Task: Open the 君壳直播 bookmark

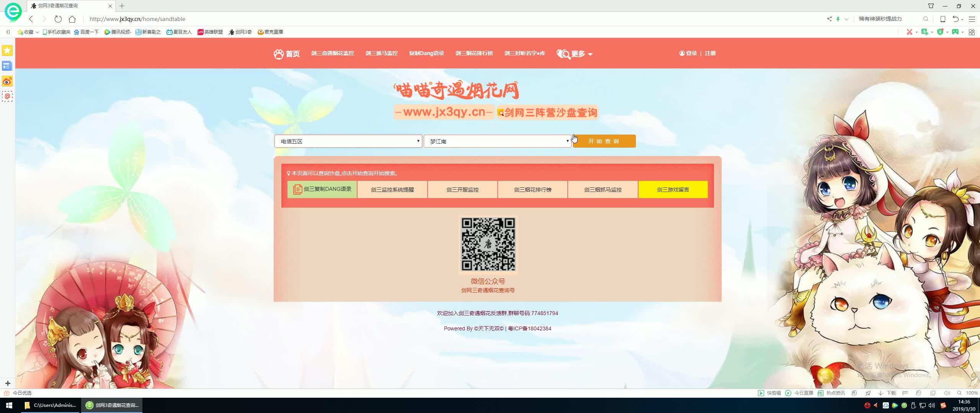Action: point(270,32)
